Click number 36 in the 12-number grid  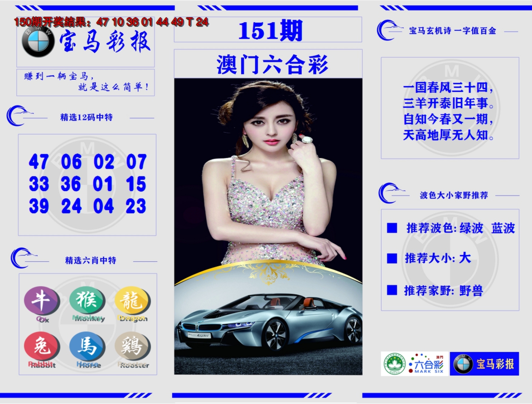71,184
